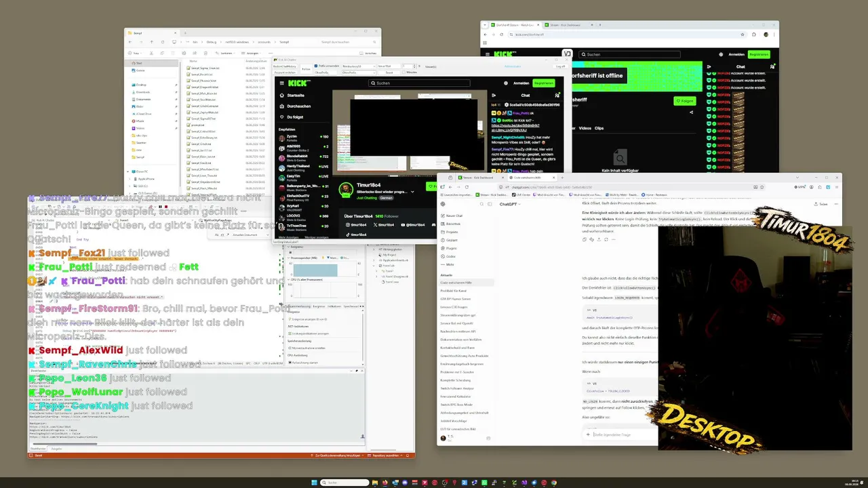Switch to the Dorfsheriff Stream tab in Chrome
The width and height of the screenshot is (868, 488).
tap(515, 24)
